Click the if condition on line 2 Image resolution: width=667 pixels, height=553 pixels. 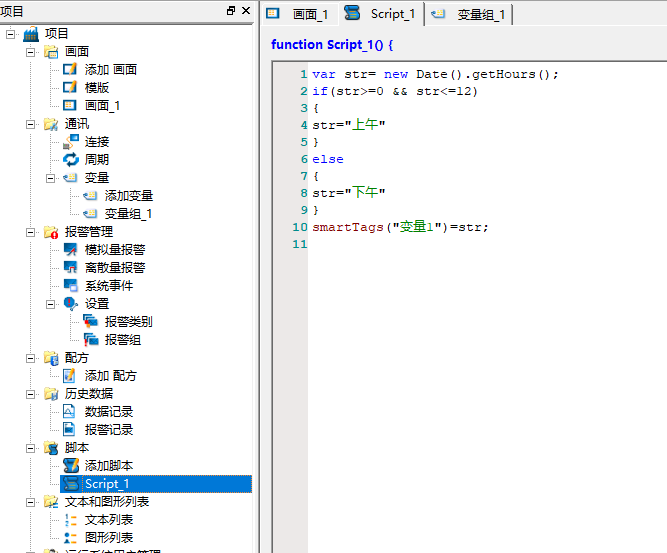pyautogui.click(x=395, y=91)
